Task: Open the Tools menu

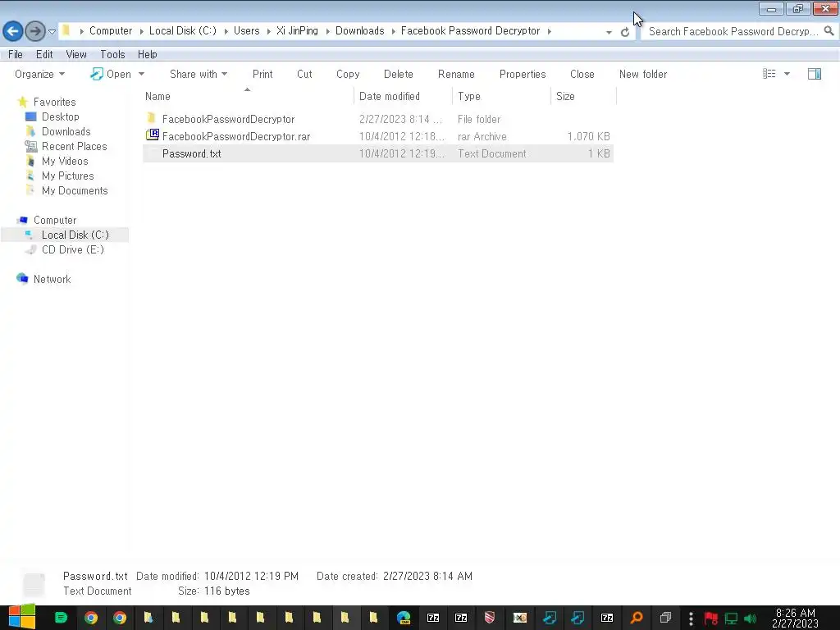Action: pyautogui.click(x=112, y=54)
